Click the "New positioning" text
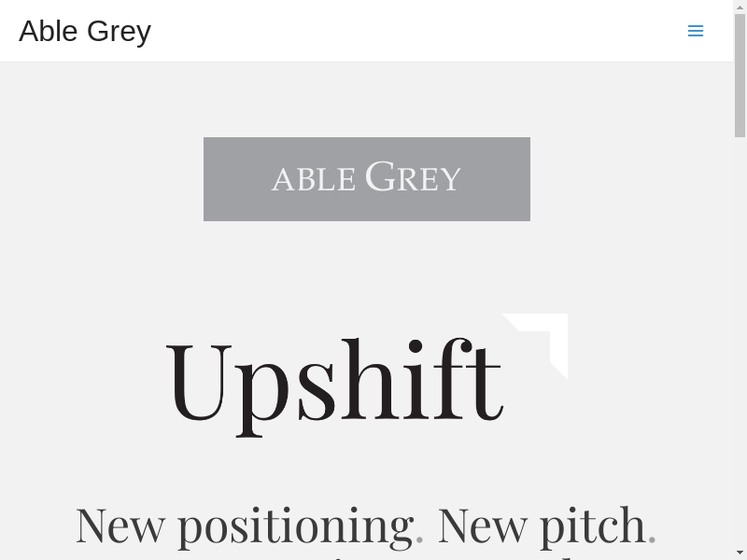The height and width of the screenshot is (560, 747). (x=244, y=525)
